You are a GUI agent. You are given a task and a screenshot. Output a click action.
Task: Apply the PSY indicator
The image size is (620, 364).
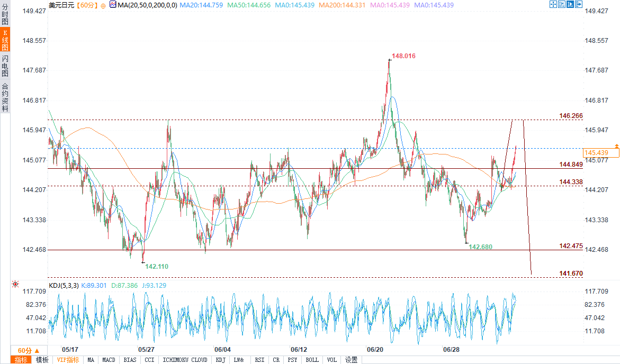point(293,360)
